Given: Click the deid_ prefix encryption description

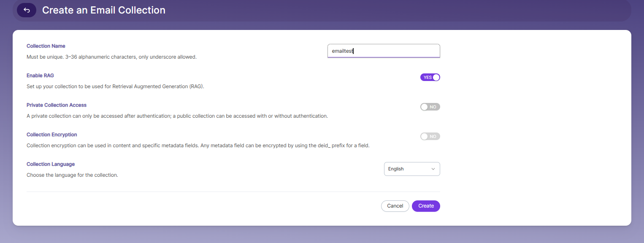Looking at the screenshot, I should (x=198, y=146).
